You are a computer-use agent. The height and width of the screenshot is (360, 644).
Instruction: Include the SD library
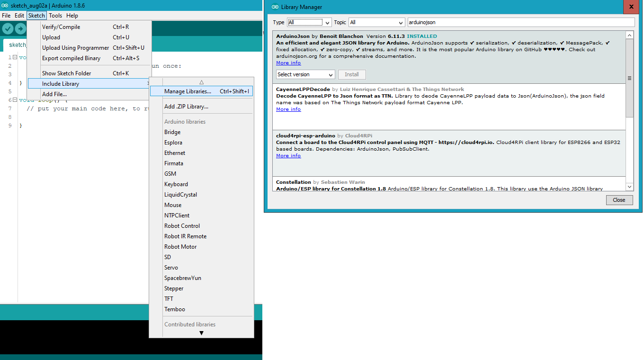[201, 257]
